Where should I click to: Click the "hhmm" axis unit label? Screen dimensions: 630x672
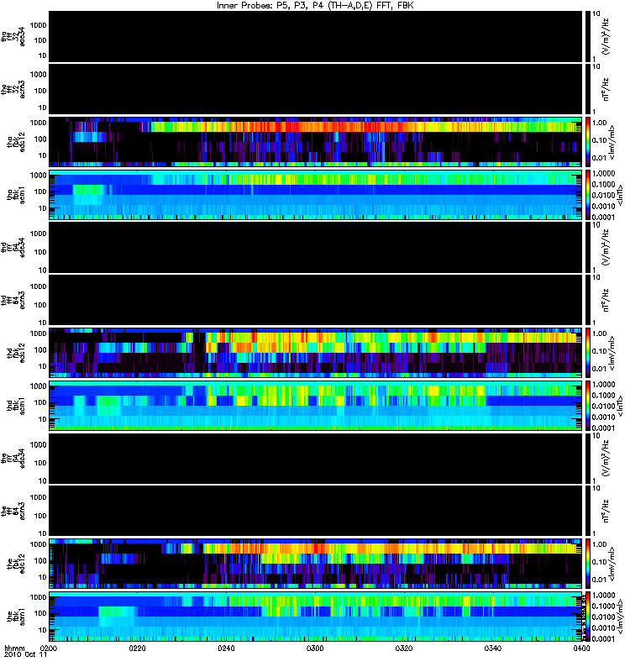coord(14,648)
